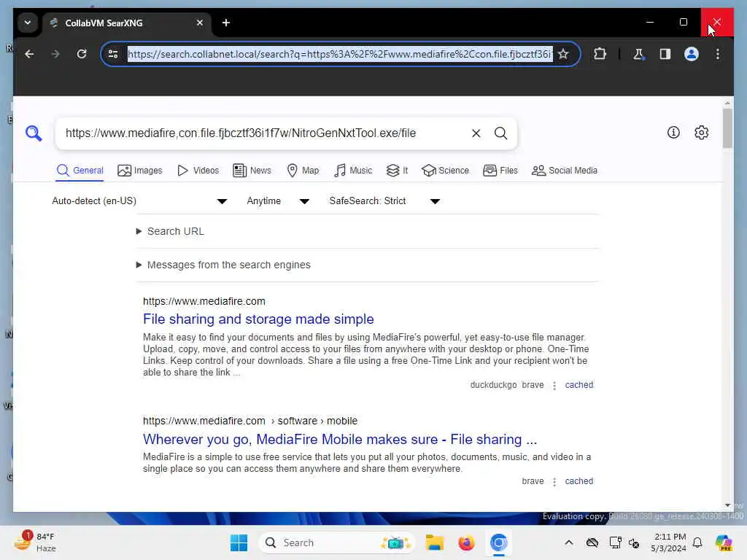Click the taskbar Search box
The width and height of the screenshot is (747, 560).
coord(336,542)
